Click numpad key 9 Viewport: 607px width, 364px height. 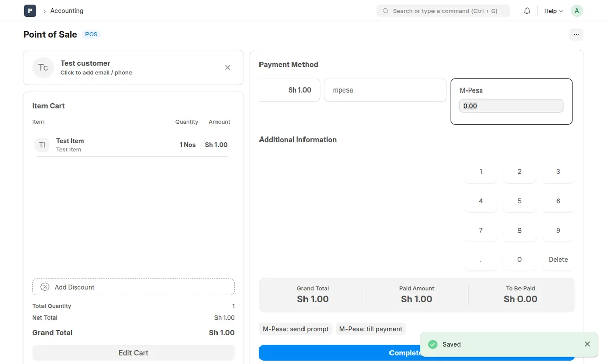tap(558, 231)
